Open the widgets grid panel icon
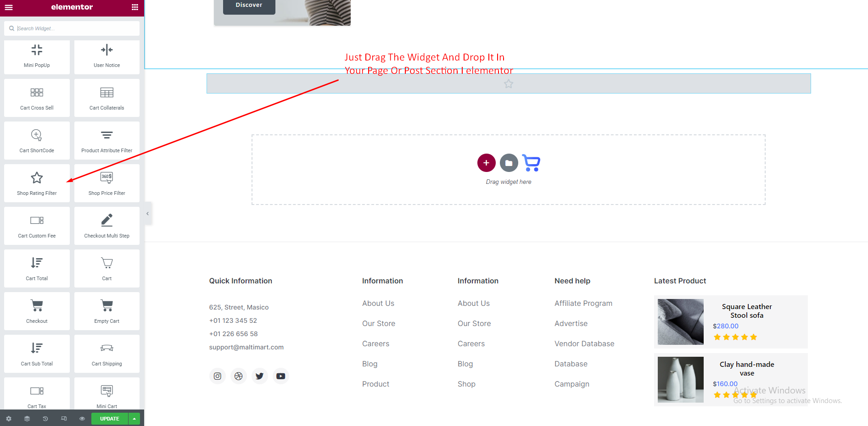 tap(134, 7)
